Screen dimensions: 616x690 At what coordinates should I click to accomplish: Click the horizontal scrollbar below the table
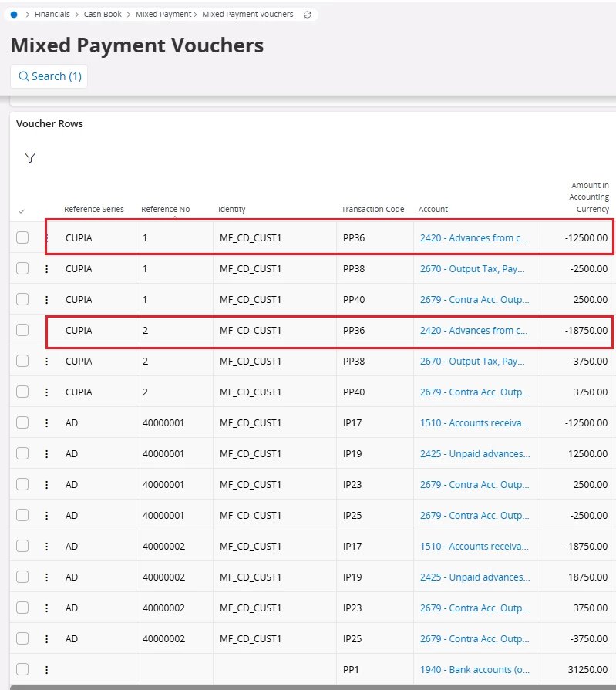point(312,687)
